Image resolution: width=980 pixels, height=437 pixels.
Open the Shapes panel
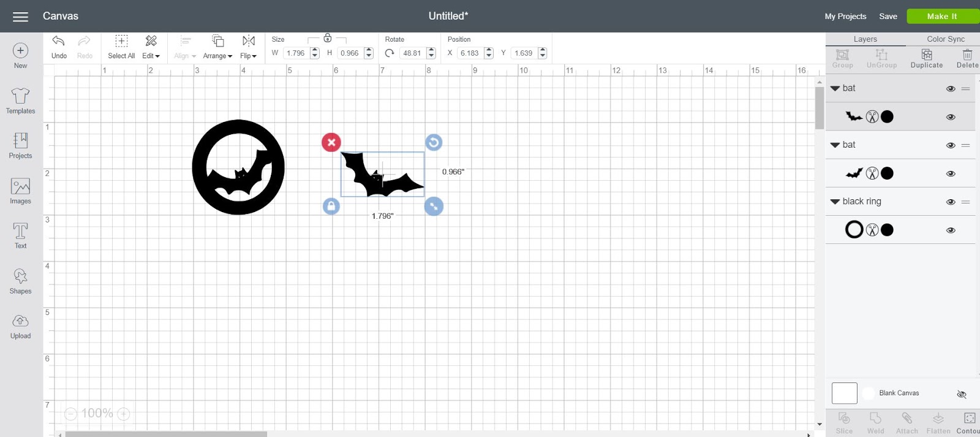pos(20,281)
